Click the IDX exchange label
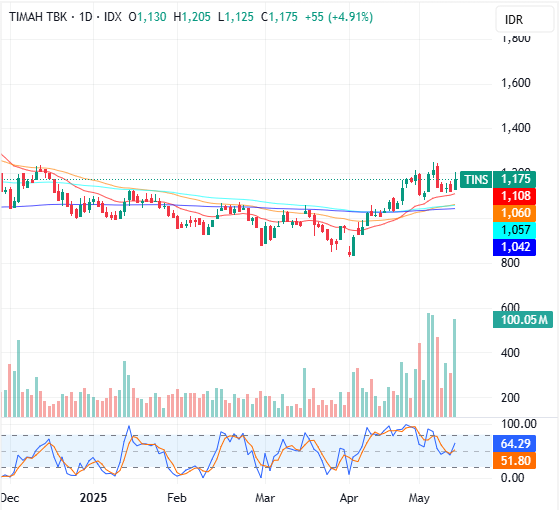The height and width of the screenshot is (510, 559). [x=113, y=17]
